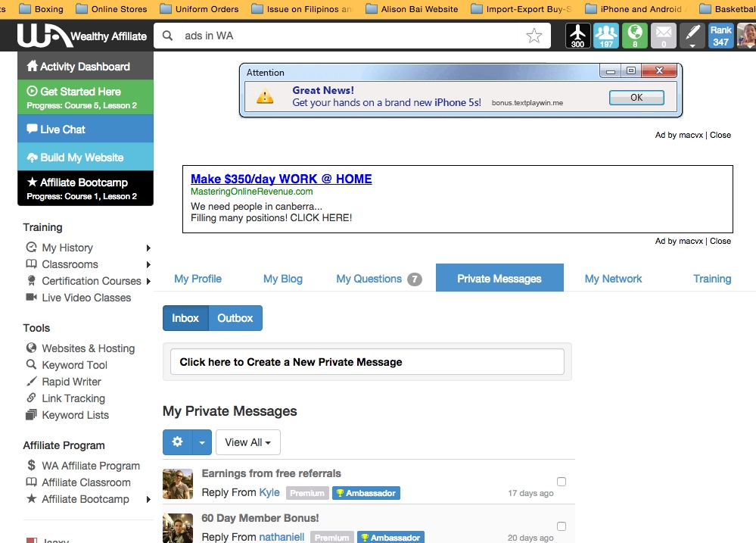Open the dropdown arrow beside gear button
The height and width of the screenshot is (543, 756).
(202, 442)
